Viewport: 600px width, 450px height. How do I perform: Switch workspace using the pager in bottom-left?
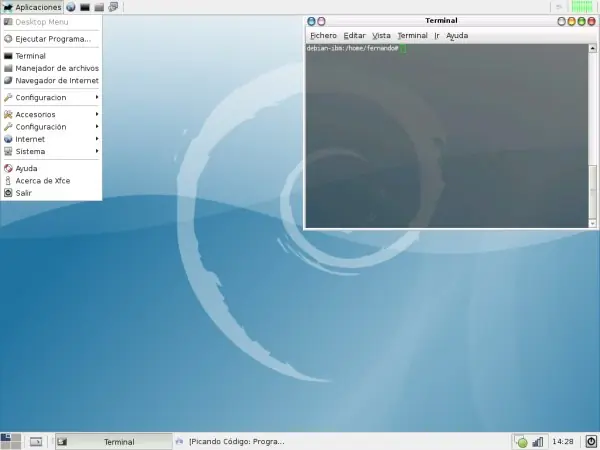pyautogui.click(x=11, y=441)
